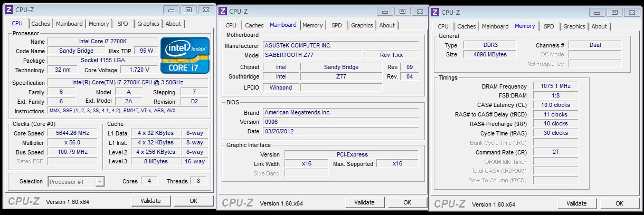Click Cores count value 4
644x215 pixels.
point(149,181)
